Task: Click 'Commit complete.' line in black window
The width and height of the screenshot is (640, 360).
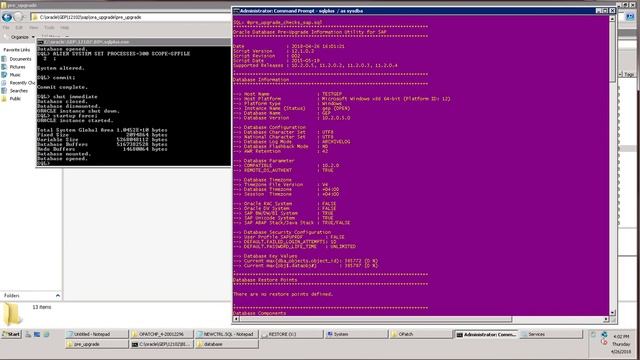Action: [x=62, y=87]
